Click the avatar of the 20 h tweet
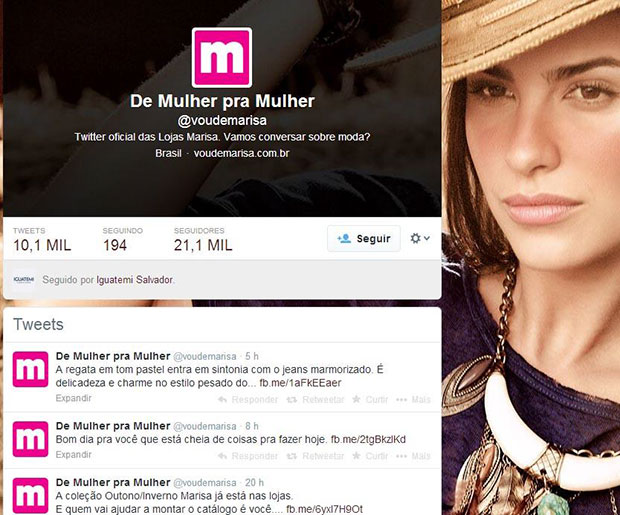620x515 pixels. (30, 496)
